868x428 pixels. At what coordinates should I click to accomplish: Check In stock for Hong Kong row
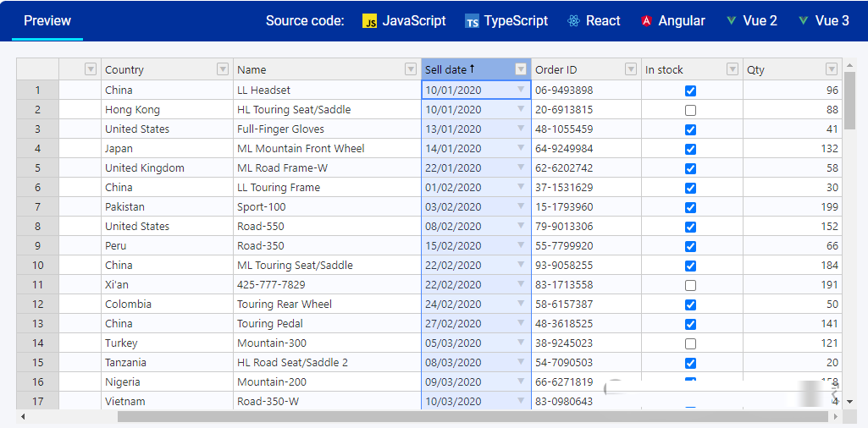690,110
